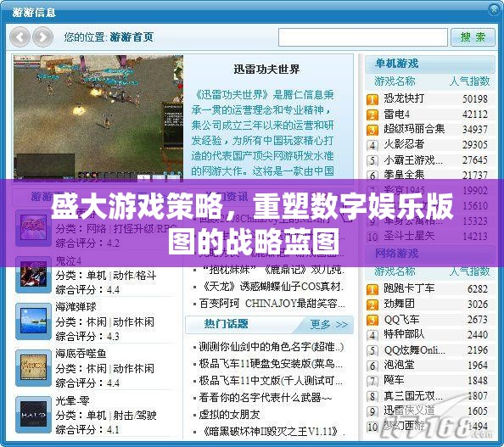
Task: Open rank 1 game 恐龙快打
Action: [x=404, y=98]
